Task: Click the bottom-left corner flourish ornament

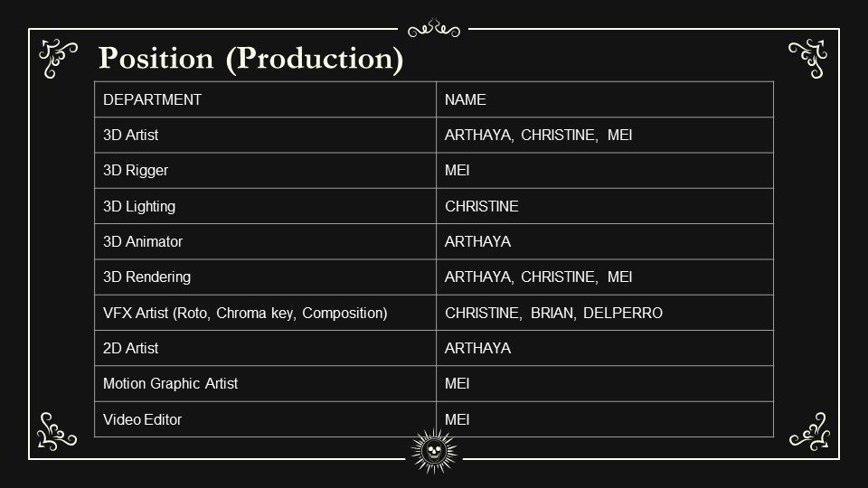Action: 57,432
